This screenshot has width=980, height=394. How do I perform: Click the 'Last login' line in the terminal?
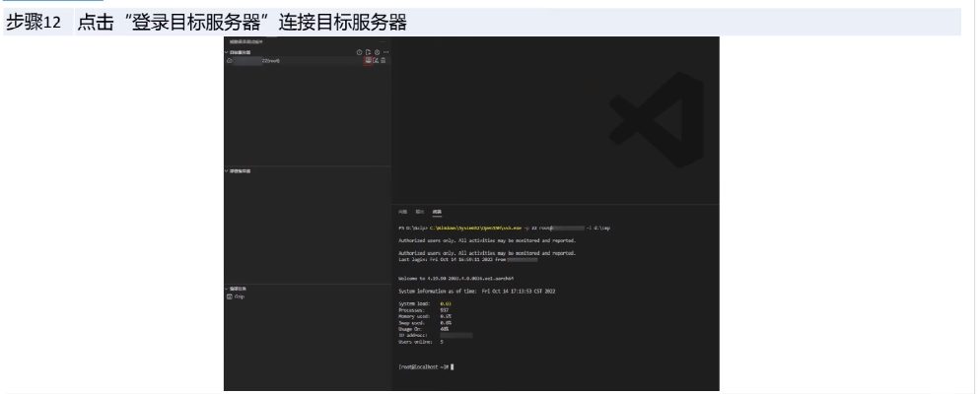tap(468, 260)
